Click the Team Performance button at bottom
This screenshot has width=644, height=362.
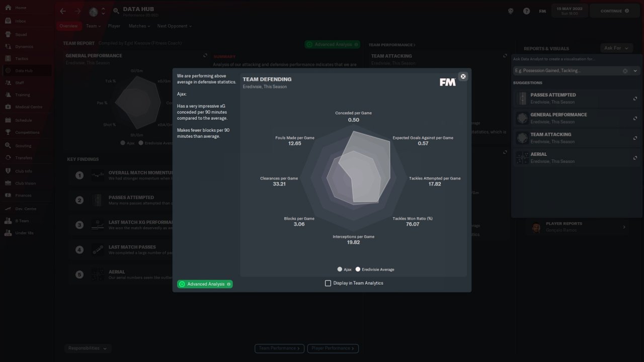(x=280, y=348)
